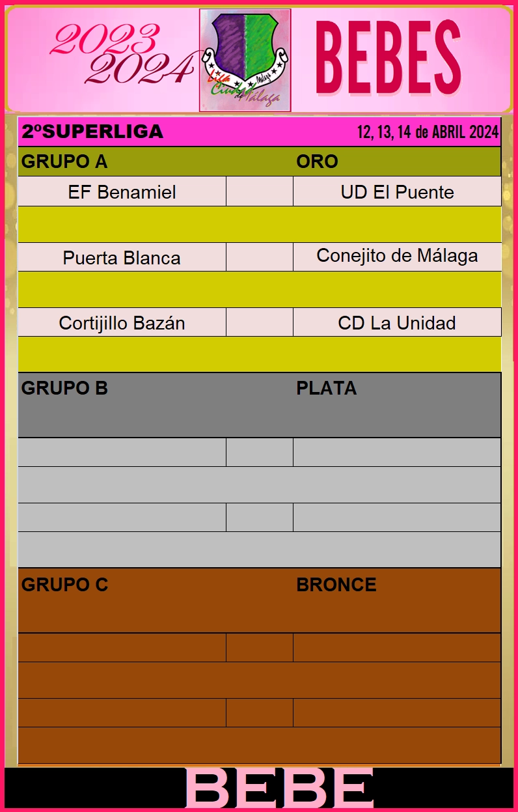The width and height of the screenshot is (518, 812).
Task: Click the Conejito de Málaga team cell
Action: (x=397, y=257)
